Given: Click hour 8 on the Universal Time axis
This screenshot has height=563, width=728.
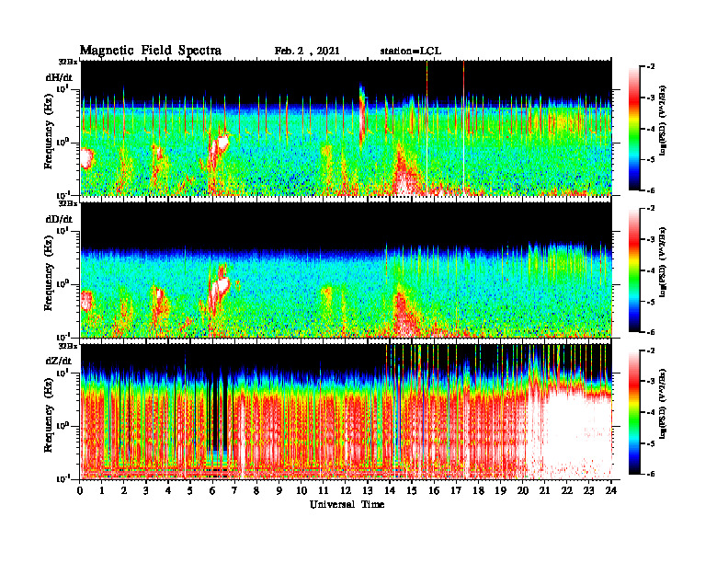Looking at the screenshot, I should point(256,490).
